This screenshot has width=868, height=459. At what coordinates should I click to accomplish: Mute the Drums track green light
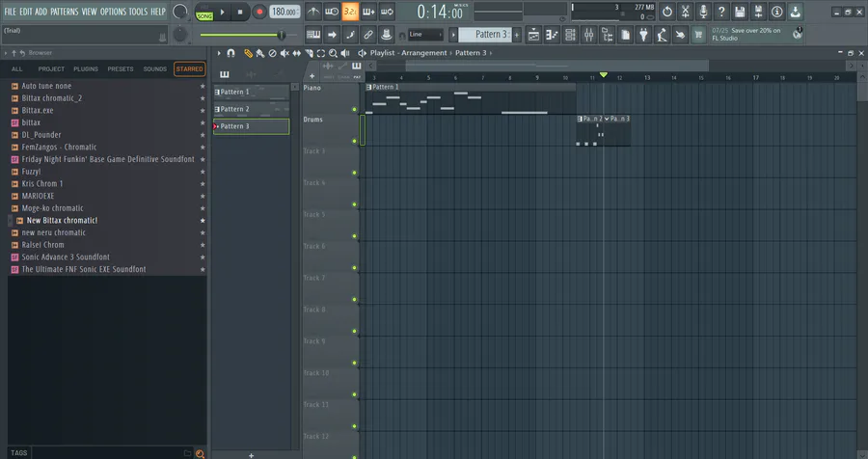(x=354, y=141)
